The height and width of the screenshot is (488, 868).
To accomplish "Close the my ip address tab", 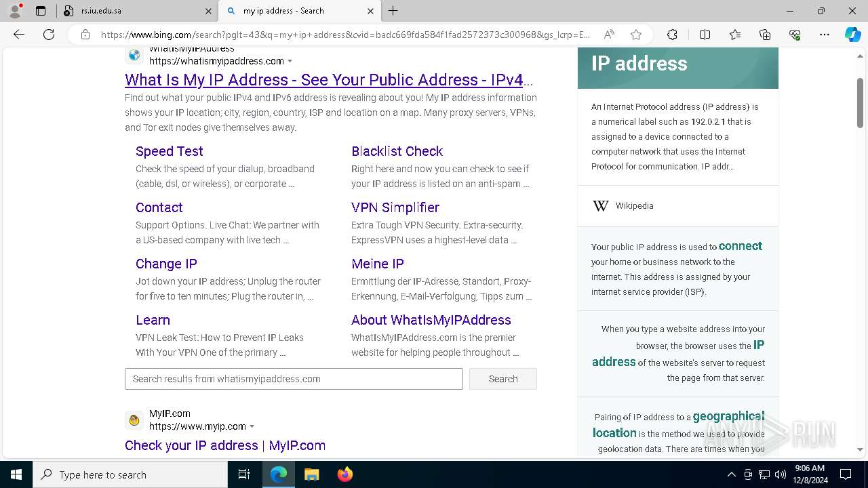I will [x=370, y=11].
